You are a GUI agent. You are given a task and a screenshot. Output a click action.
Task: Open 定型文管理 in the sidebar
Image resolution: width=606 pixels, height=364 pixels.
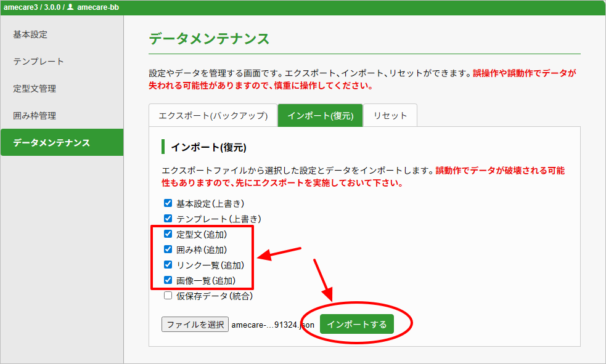pos(35,89)
